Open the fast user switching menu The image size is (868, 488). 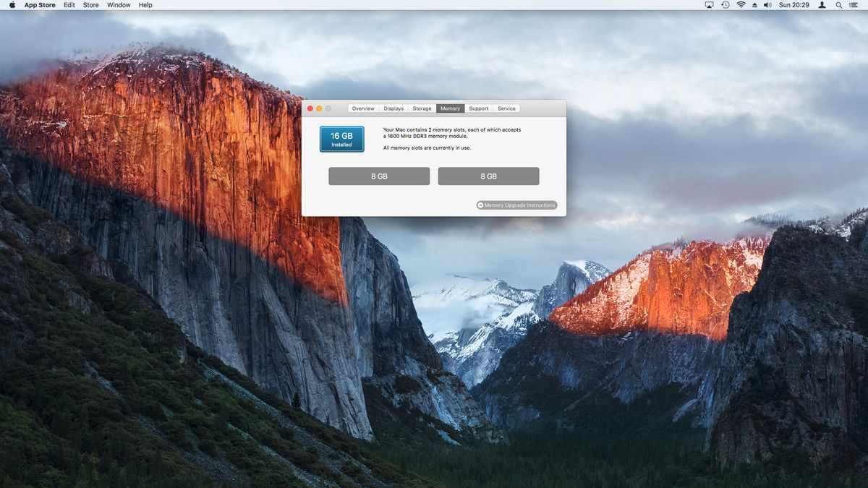tap(822, 5)
